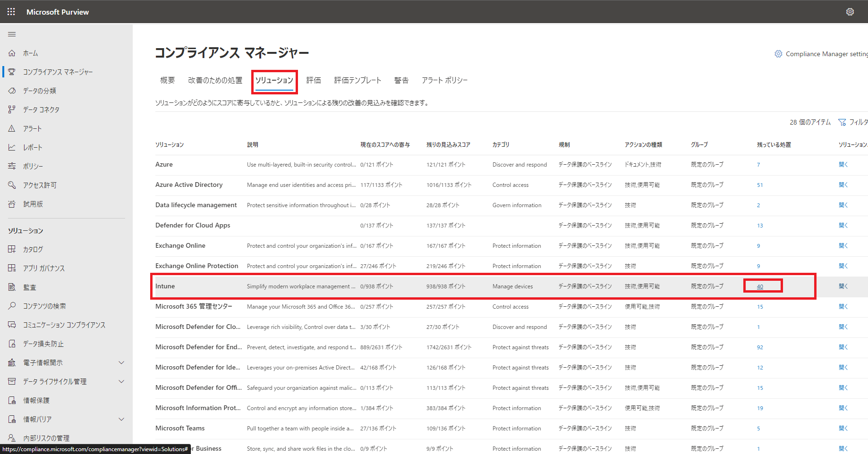The height and width of the screenshot is (454, 868).
Task: Click the データ損失防止 icon
Action: point(12,344)
